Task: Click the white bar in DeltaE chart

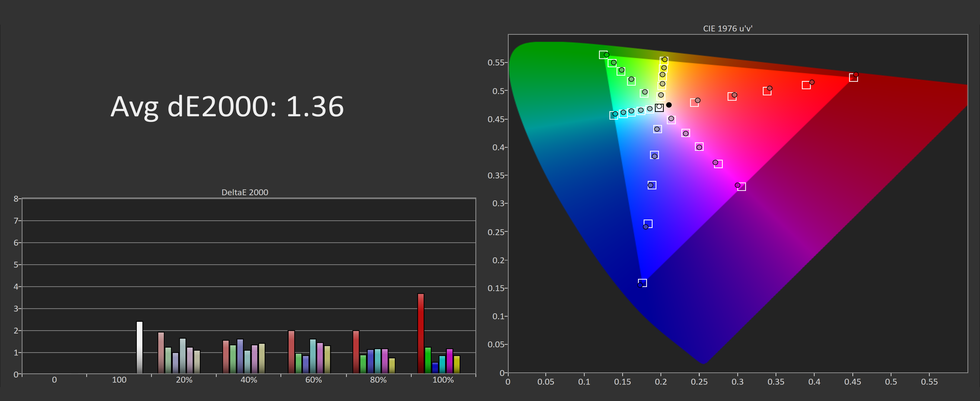Action: [140, 347]
